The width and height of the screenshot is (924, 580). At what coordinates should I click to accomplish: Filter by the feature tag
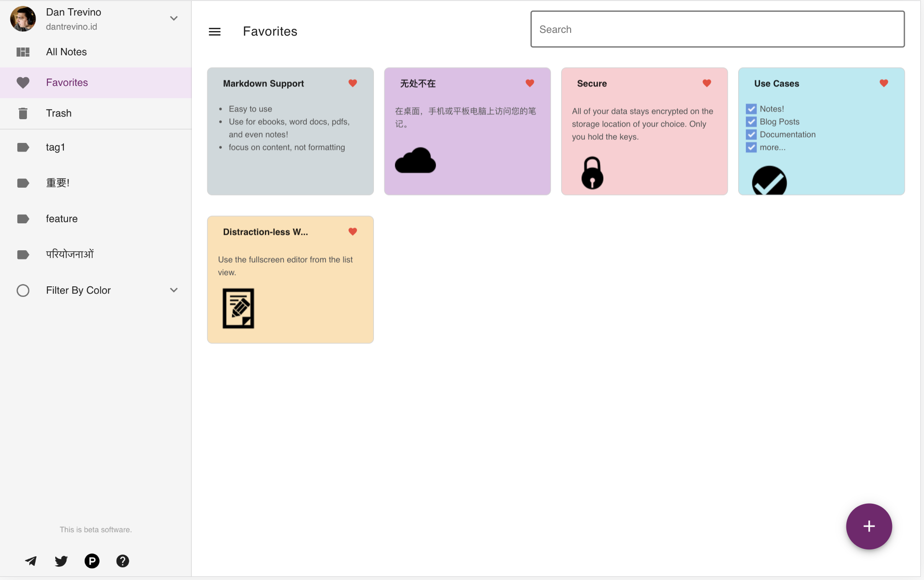(62, 219)
